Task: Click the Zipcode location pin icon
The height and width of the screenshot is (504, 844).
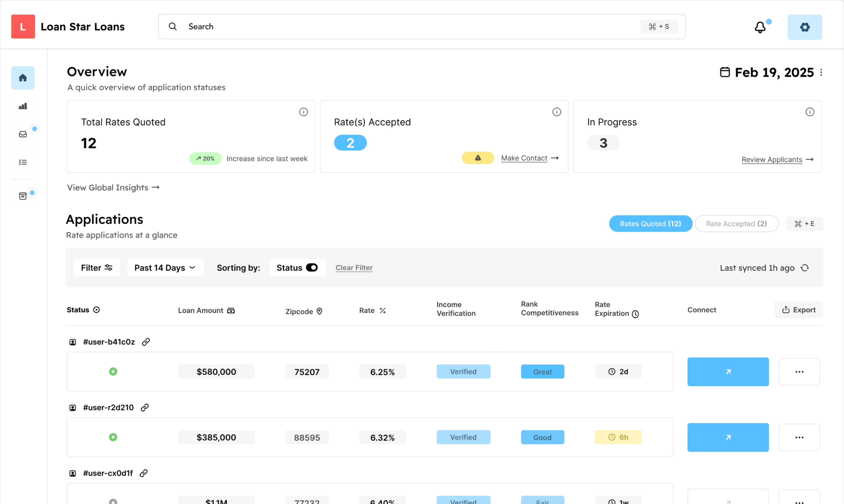Action: tap(319, 311)
